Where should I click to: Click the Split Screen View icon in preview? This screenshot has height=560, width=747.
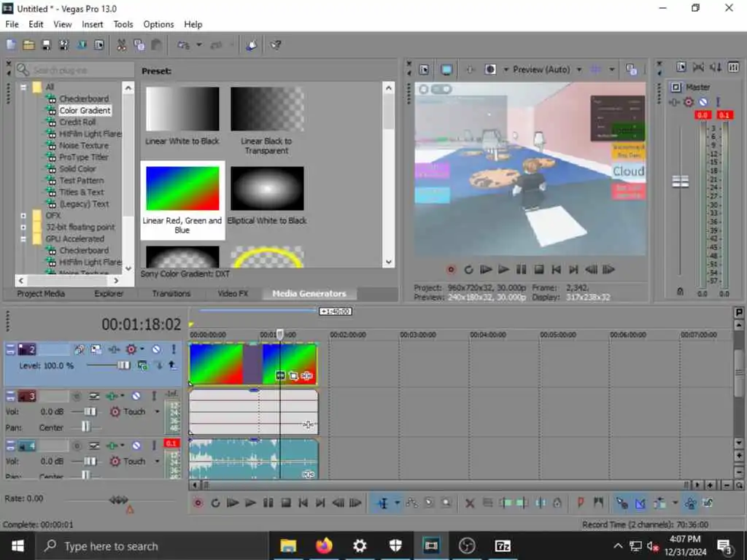(x=490, y=70)
